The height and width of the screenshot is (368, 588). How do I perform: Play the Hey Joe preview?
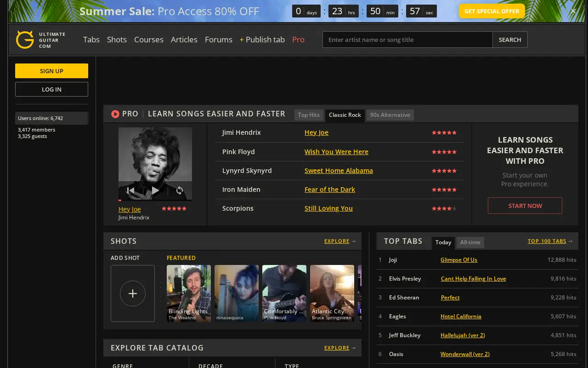click(x=155, y=190)
